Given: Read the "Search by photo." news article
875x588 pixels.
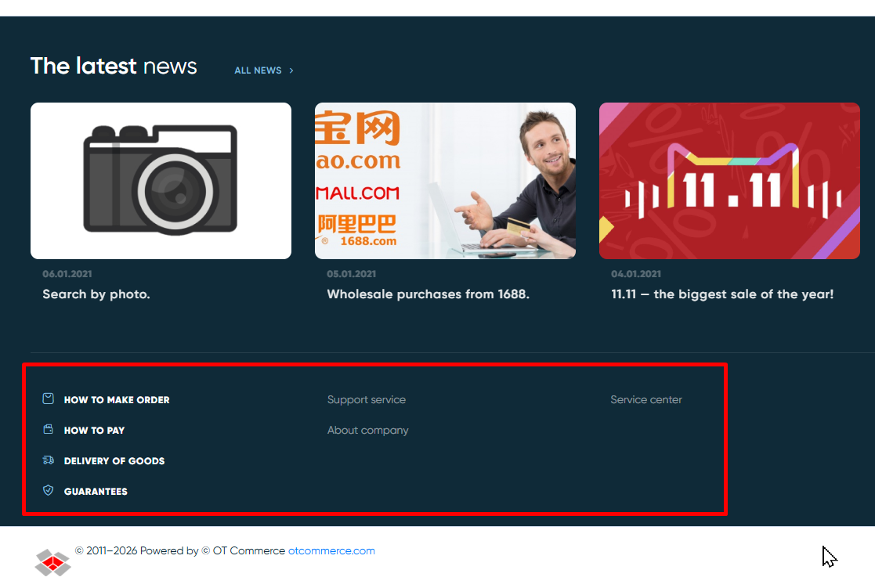Looking at the screenshot, I should click(x=96, y=294).
